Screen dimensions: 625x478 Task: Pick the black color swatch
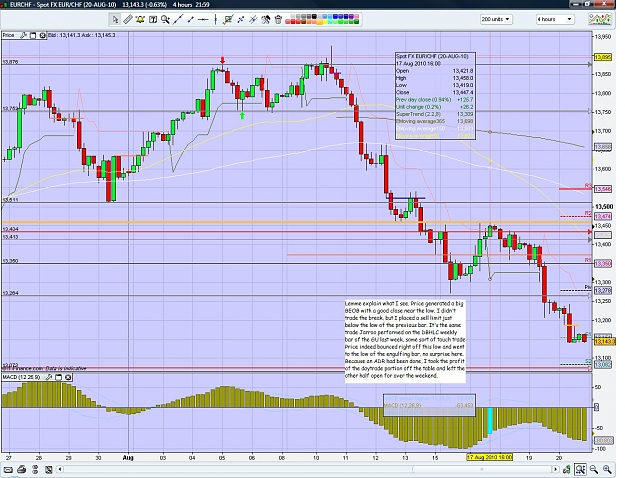[x=314, y=16]
